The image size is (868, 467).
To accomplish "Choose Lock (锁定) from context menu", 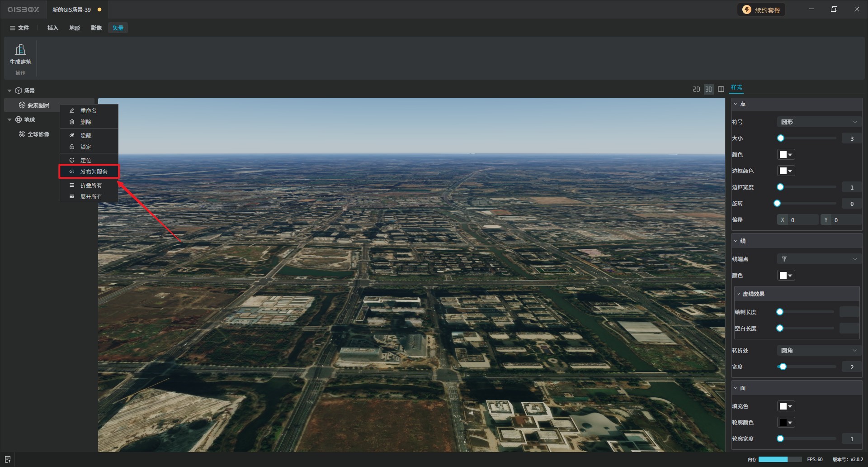I will click(85, 147).
